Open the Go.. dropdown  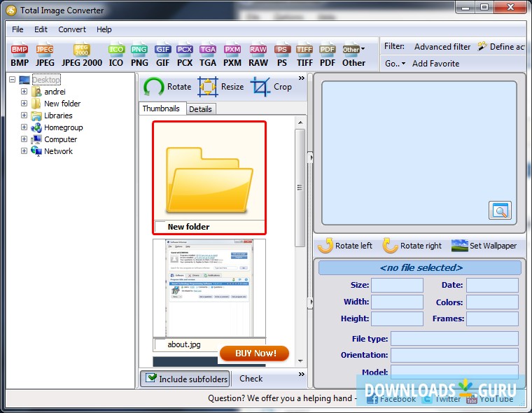click(x=395, y=64)
